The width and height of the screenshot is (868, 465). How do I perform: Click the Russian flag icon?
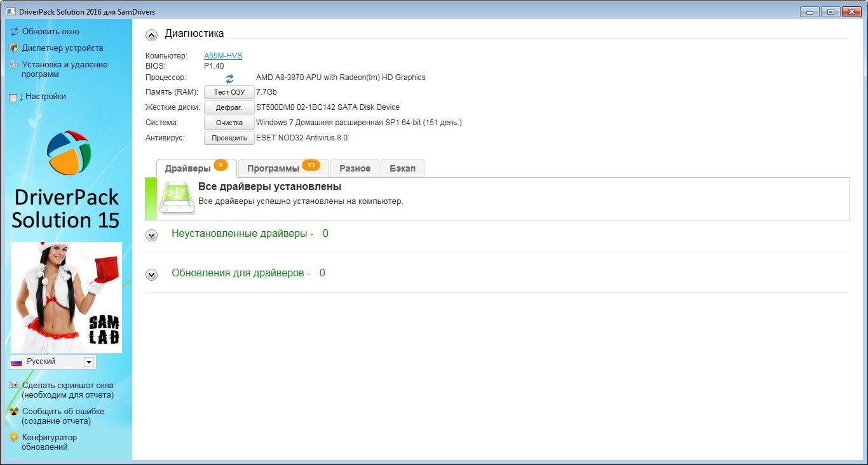point(17,362)
